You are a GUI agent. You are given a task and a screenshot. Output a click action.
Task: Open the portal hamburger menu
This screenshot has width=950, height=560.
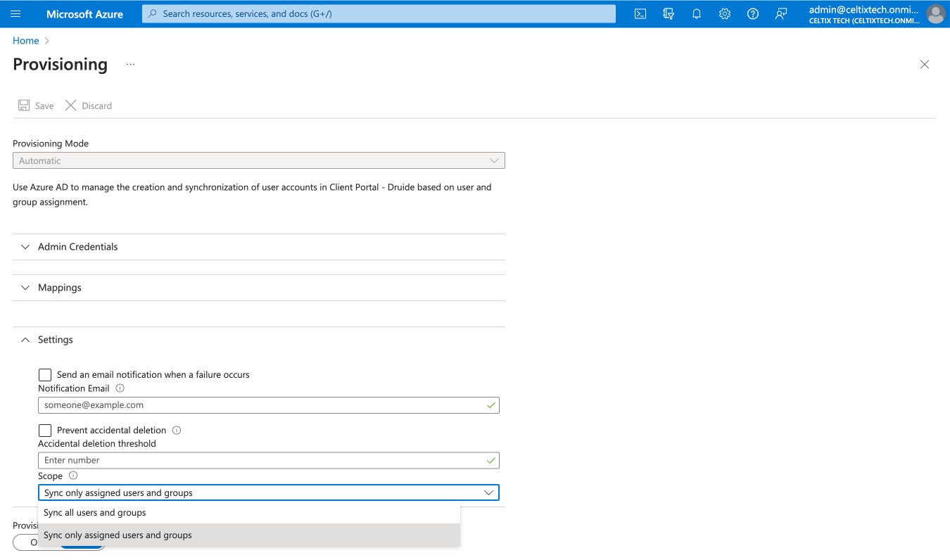coord(16,14)
